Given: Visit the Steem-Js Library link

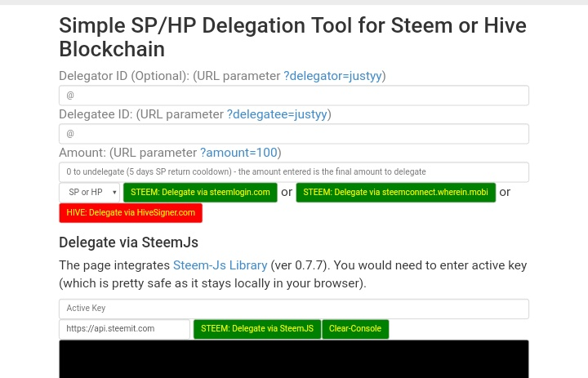Looking at the screenshot, I should tap(220, 265).
